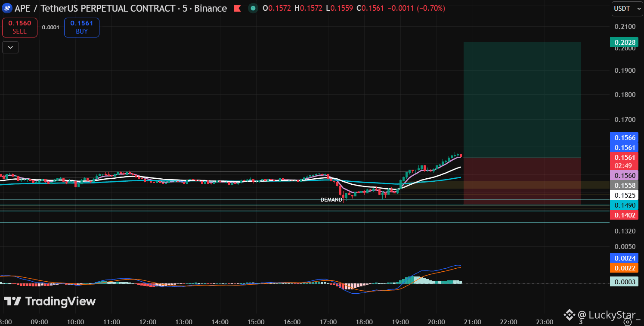
Task: Click the 13:00 time axis label
Action: click(x=184, y=322)
